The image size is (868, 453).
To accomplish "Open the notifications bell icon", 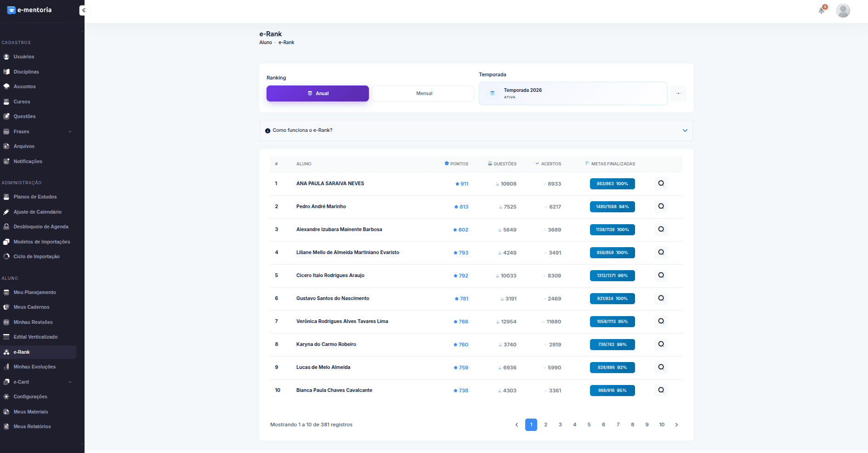I will point(822,10).
